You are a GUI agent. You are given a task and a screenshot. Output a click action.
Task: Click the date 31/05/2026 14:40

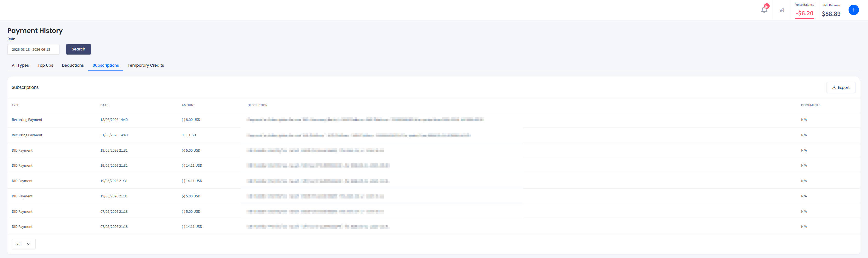pyautogui.click(x=114, y=135)
